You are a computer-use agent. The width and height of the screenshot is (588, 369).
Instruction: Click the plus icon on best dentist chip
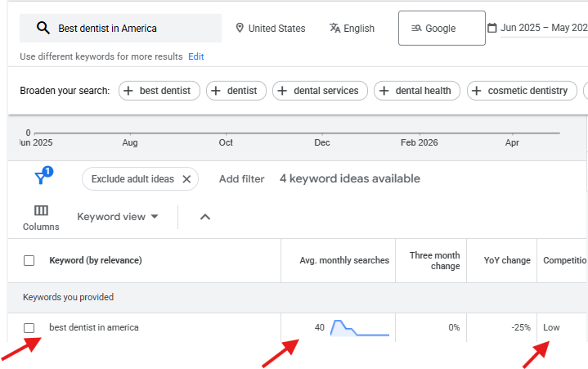128,91
